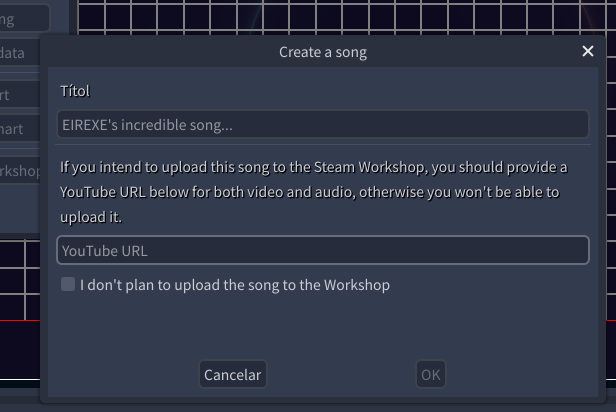Click empty dialog space between Cancelar and OK

click(340, 375)
